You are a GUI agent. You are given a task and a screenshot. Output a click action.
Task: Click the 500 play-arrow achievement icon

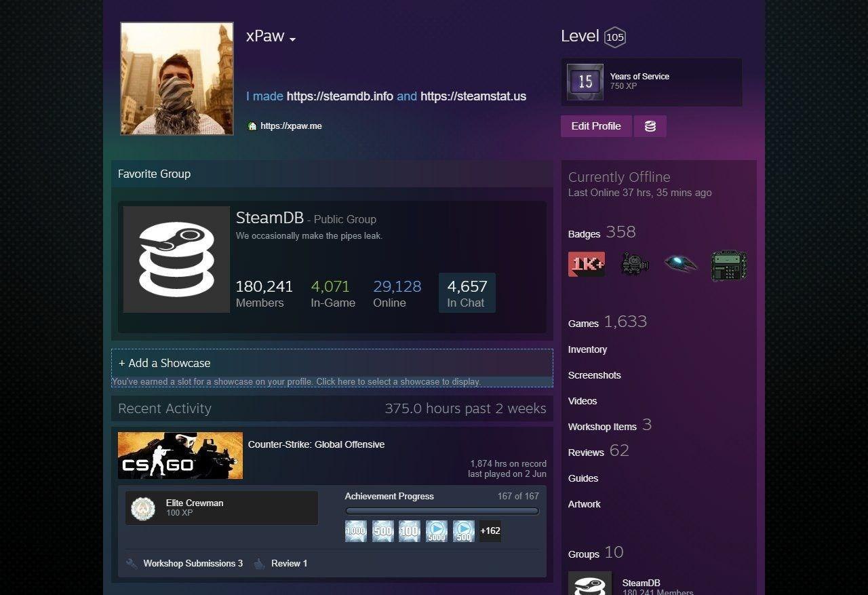(x=464, y=531)
